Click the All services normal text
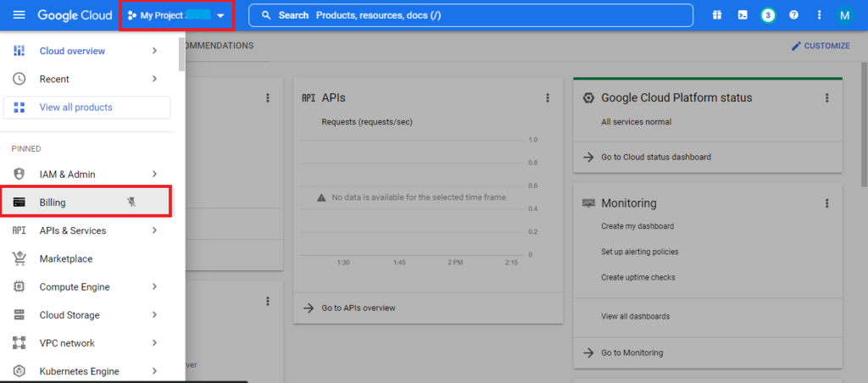 pos(636,122)
